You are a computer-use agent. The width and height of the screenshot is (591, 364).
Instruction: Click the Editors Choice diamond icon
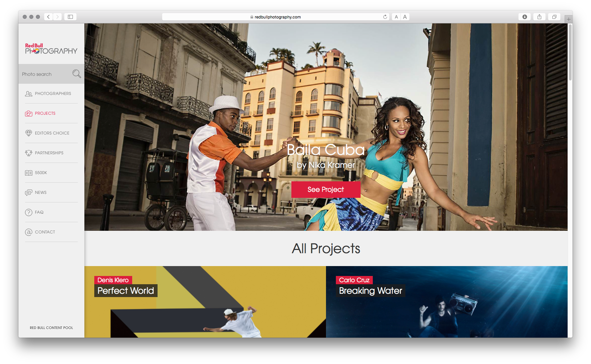29,133
